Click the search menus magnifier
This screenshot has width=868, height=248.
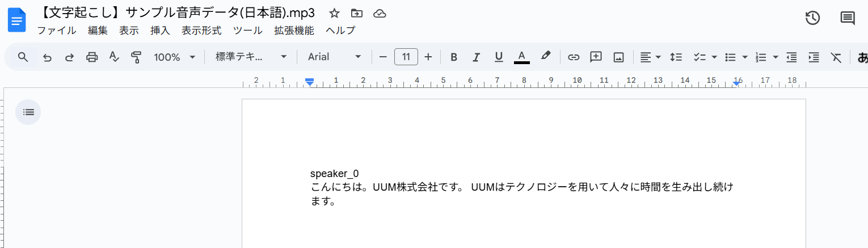(23, 57)
